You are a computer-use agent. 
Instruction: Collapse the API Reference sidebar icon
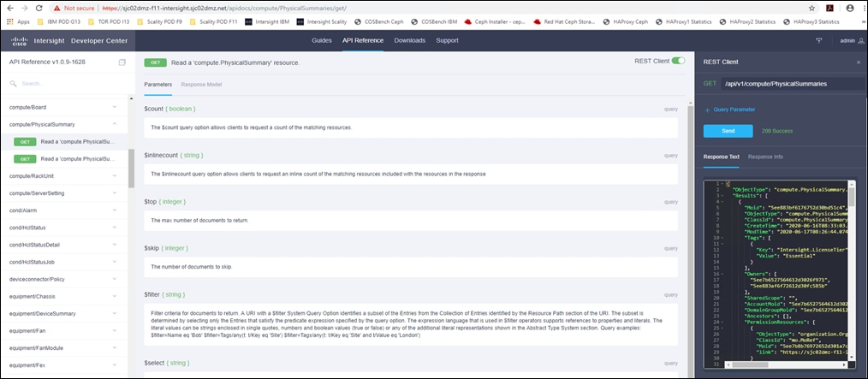[122, 62]
